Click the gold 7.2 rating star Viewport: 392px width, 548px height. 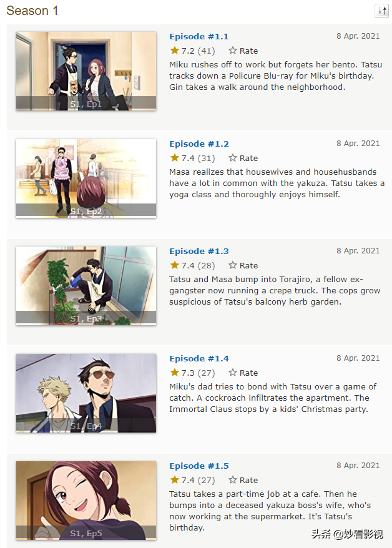coord(175,51)
